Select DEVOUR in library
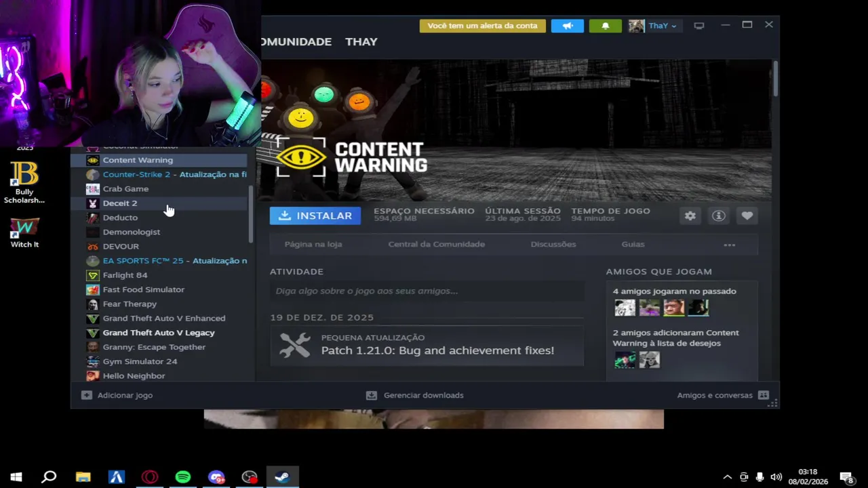The image size is (868, 488). coord(159,246)
